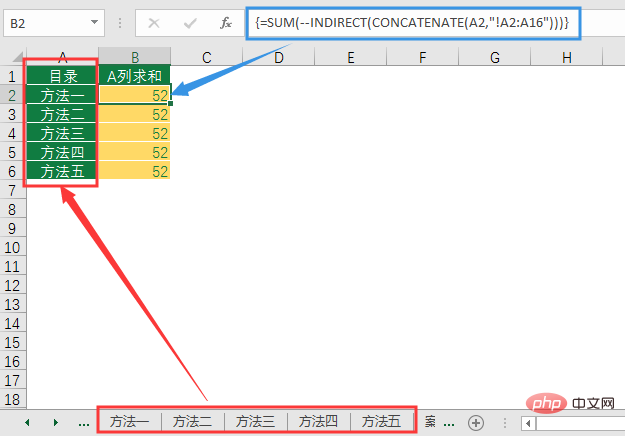This screenshot has width=625, height=436.
Task: Click the cell 方法三 in column A
Action: coord(62,133)
